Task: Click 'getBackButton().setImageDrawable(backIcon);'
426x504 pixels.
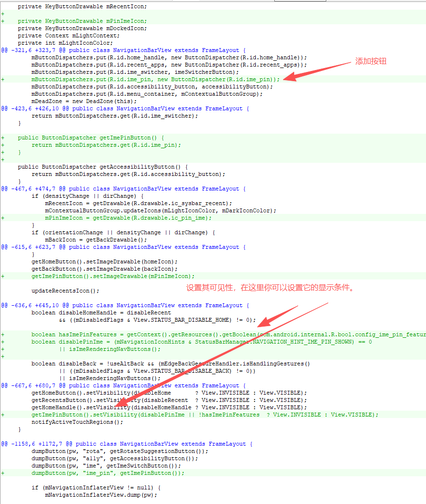Action: point(105,269)
